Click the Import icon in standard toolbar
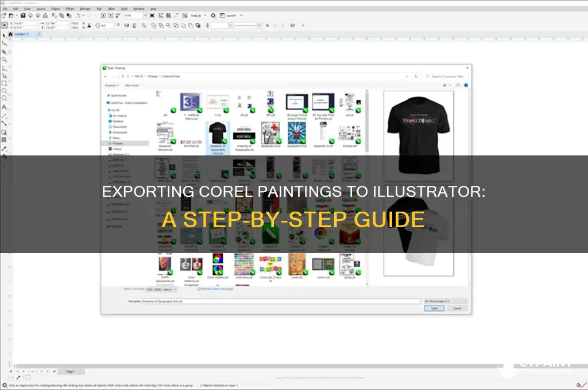Screen dimensions: 588x390 tap(103, 15)
